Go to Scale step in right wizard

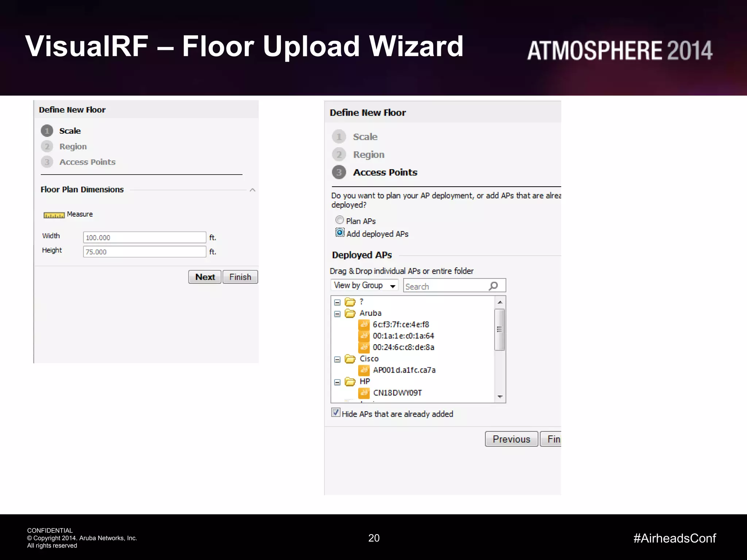click(x=365, y=137)
